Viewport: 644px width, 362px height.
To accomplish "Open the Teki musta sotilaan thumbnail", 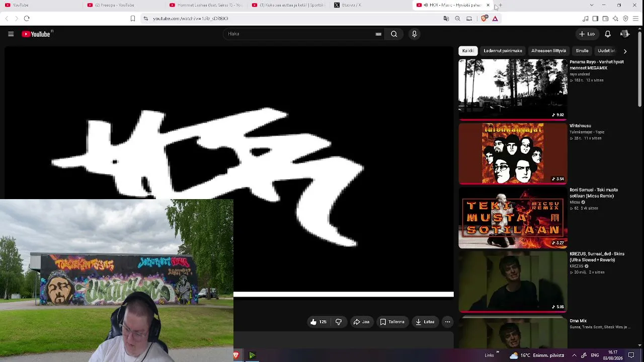I will (513, 218).
